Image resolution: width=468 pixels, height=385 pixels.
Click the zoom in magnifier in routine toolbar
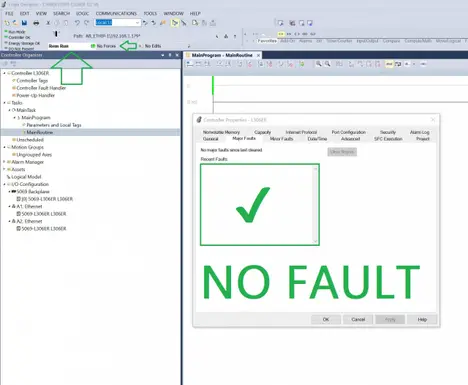click(x=319, y=64)
